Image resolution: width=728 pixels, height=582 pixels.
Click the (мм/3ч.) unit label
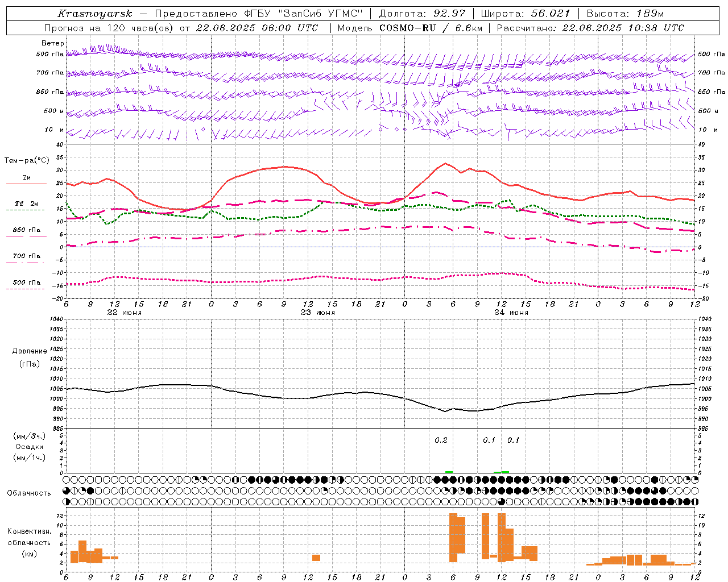click(30, 436)
